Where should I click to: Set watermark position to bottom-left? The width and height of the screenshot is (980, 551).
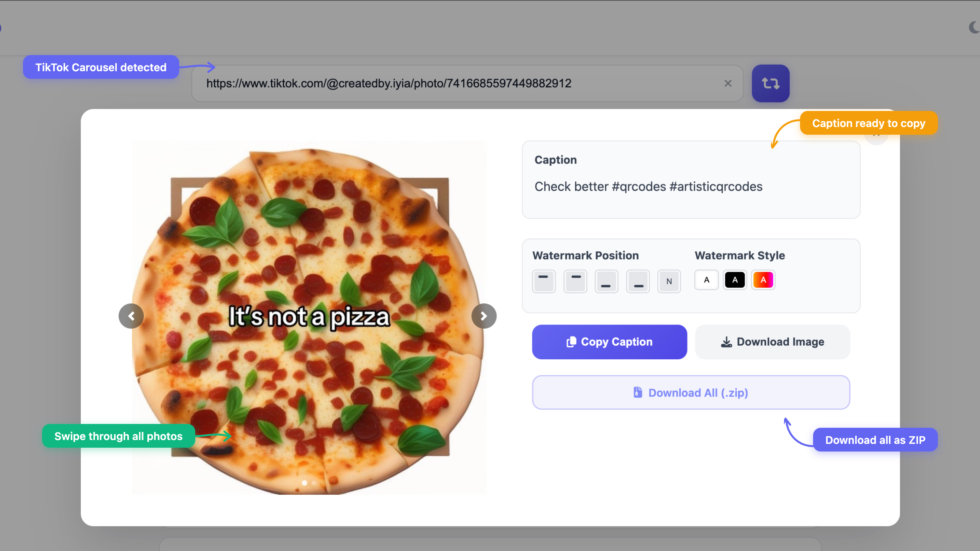pyautogui.click(x=606, y=281)
